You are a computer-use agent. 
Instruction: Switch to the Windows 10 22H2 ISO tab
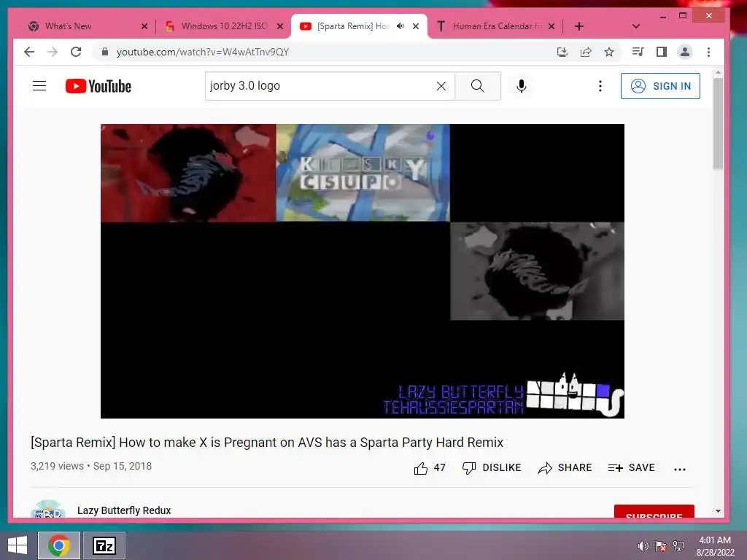[224, 26]
